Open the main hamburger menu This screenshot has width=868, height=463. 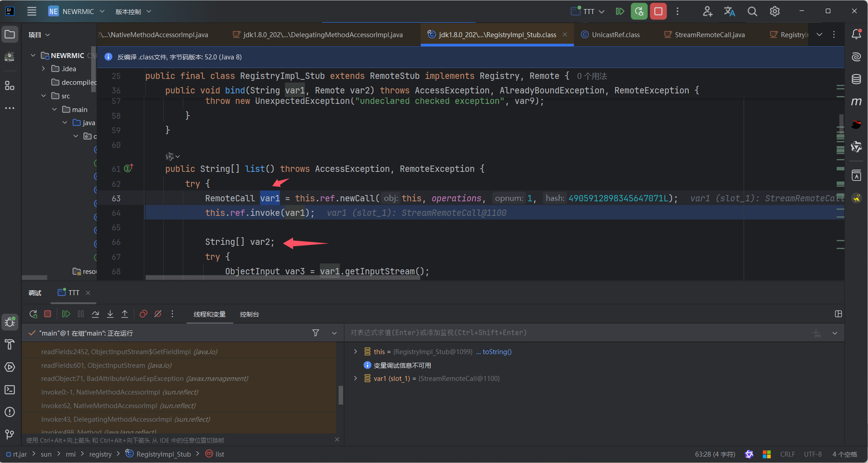tap(32, 11)
